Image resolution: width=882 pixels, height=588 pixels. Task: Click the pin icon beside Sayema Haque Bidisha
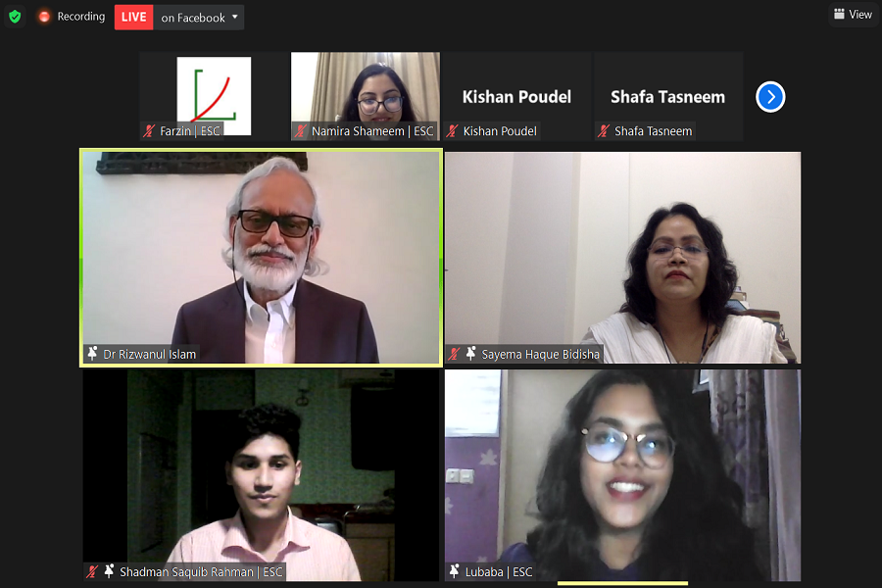[471, 354]
